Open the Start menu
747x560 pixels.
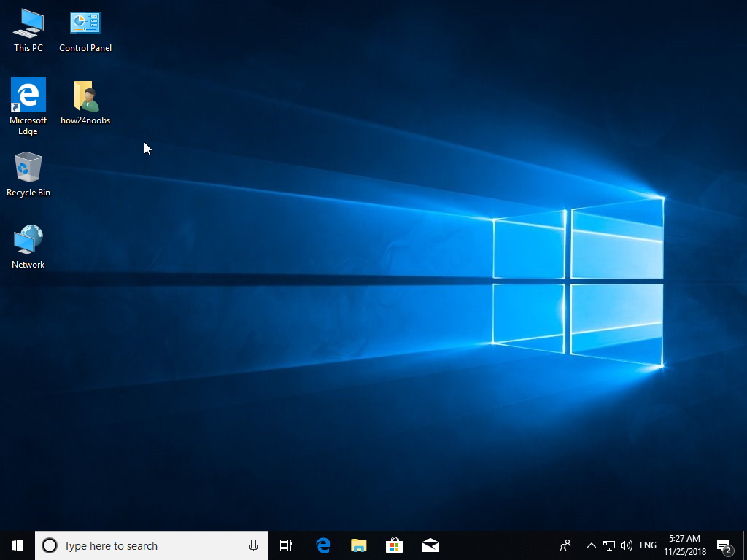(16, 545)
